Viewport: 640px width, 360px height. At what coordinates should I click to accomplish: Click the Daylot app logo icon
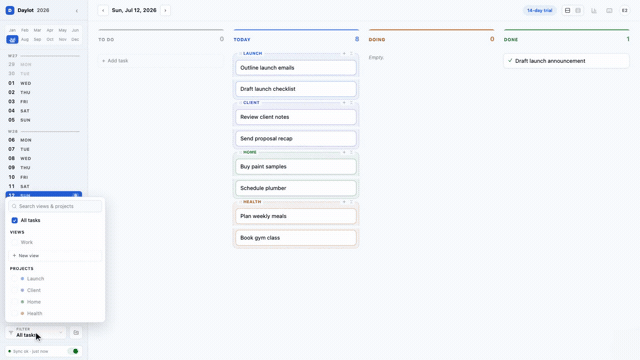(10, 10)
